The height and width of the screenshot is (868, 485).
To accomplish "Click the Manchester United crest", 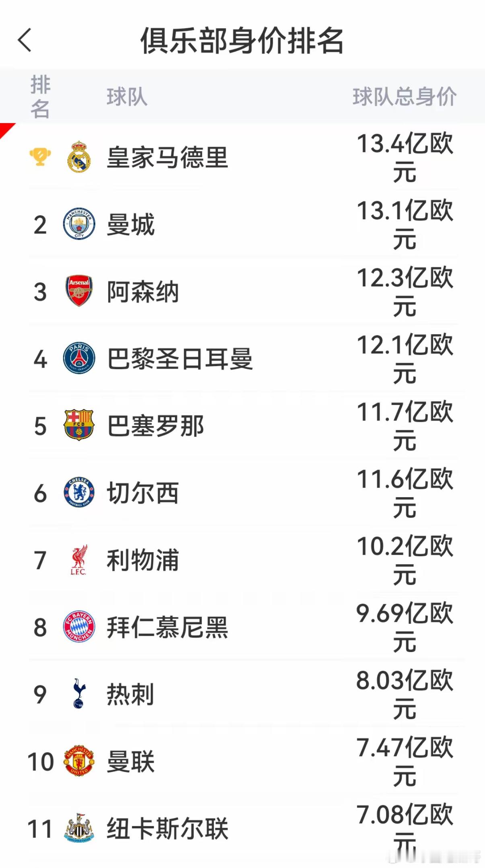I will 79,761.
